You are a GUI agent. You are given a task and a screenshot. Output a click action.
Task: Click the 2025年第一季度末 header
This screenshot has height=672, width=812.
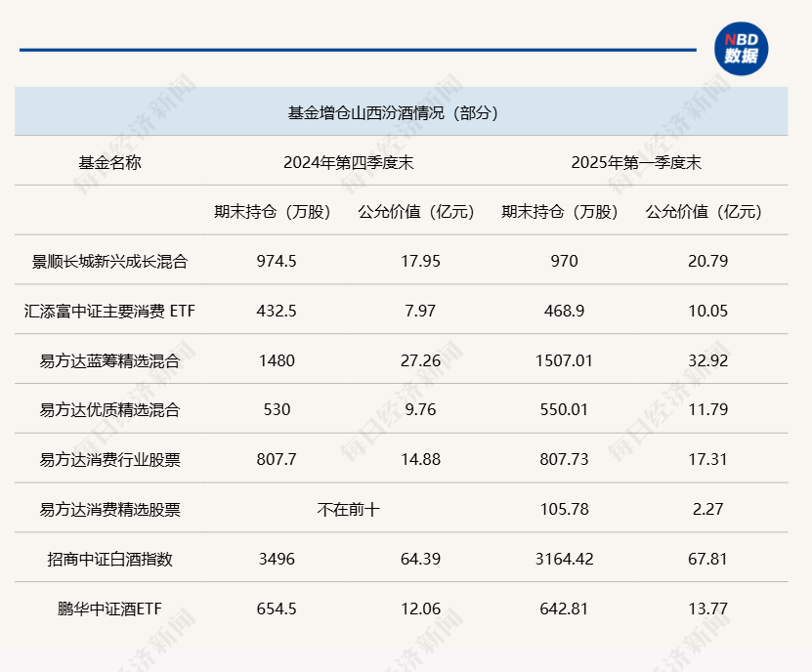tap(636, 162)
